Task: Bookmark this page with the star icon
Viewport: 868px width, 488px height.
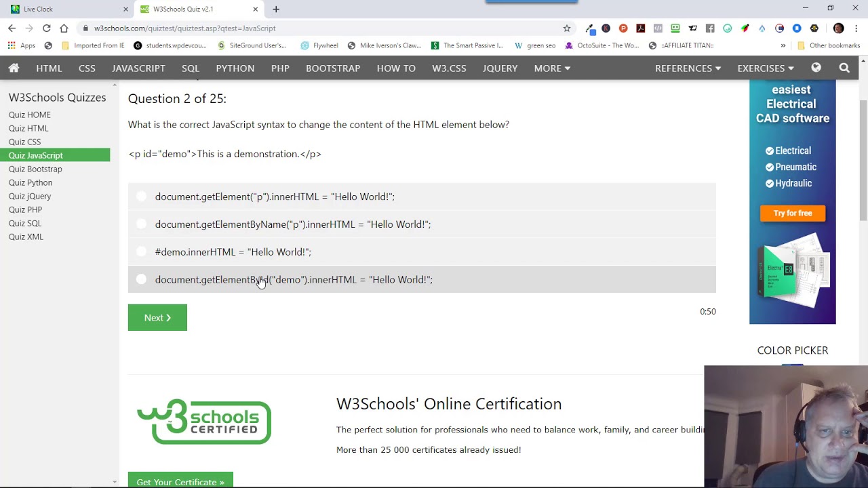Action: pos(567,28)
